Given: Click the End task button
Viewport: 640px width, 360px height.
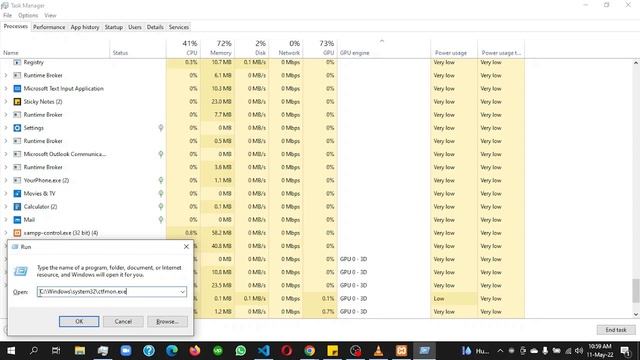Looking at the screenshot, I should 616,330.
